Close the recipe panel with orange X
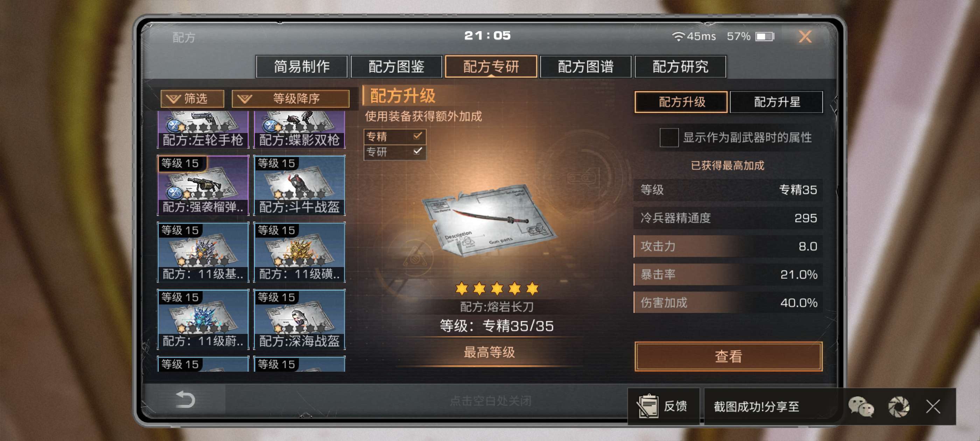 pyautogui.click(x=805, y=36)
